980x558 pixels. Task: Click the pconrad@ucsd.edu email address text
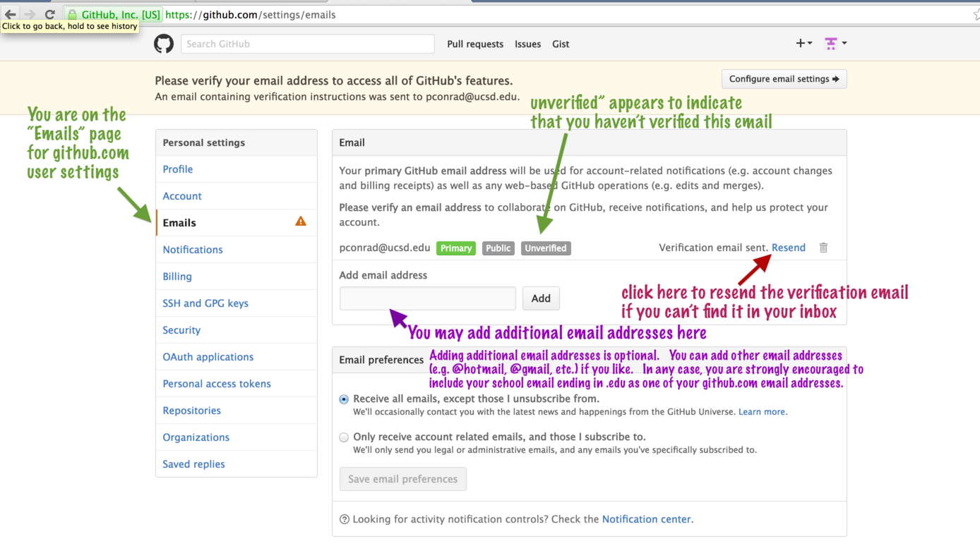(385, 248)
